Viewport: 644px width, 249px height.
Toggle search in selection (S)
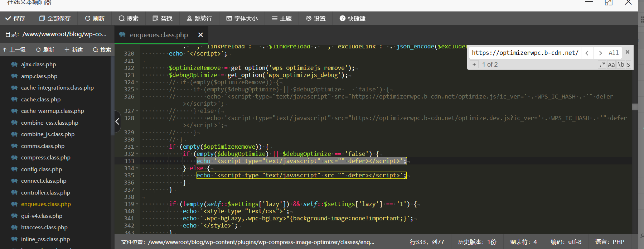point(629,64)
